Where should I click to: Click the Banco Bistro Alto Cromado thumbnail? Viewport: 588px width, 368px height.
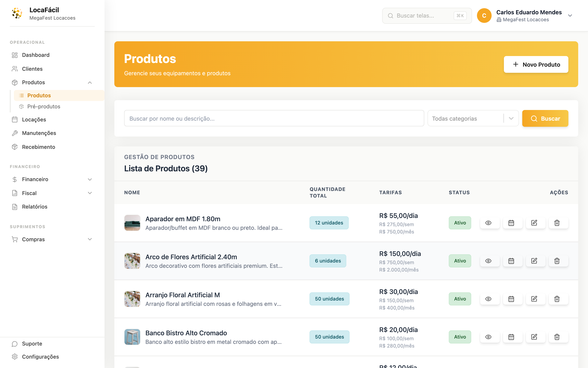click(132, 337)
